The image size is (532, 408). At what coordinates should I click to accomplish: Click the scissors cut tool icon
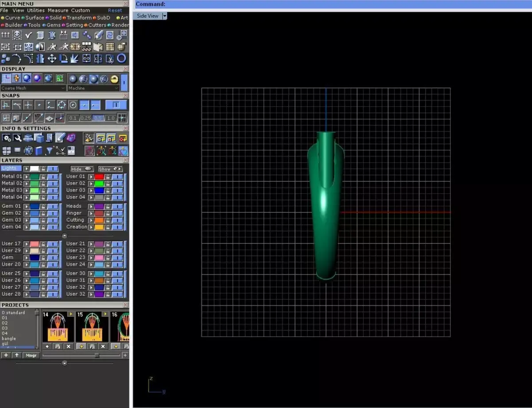pyautogui.click(x=110, y=58)
